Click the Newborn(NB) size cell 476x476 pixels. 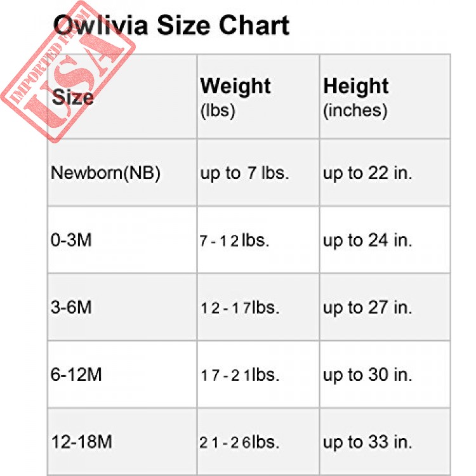tap(122, 173)
